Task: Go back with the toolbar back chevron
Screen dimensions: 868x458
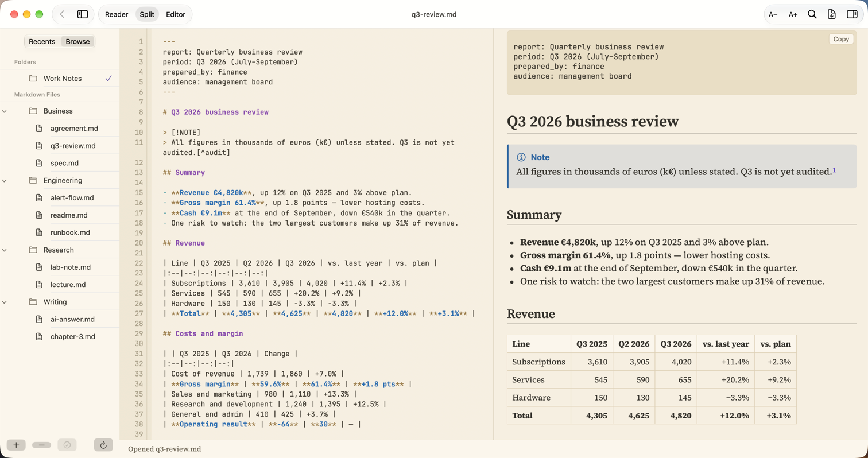Action: pos(62,14)
